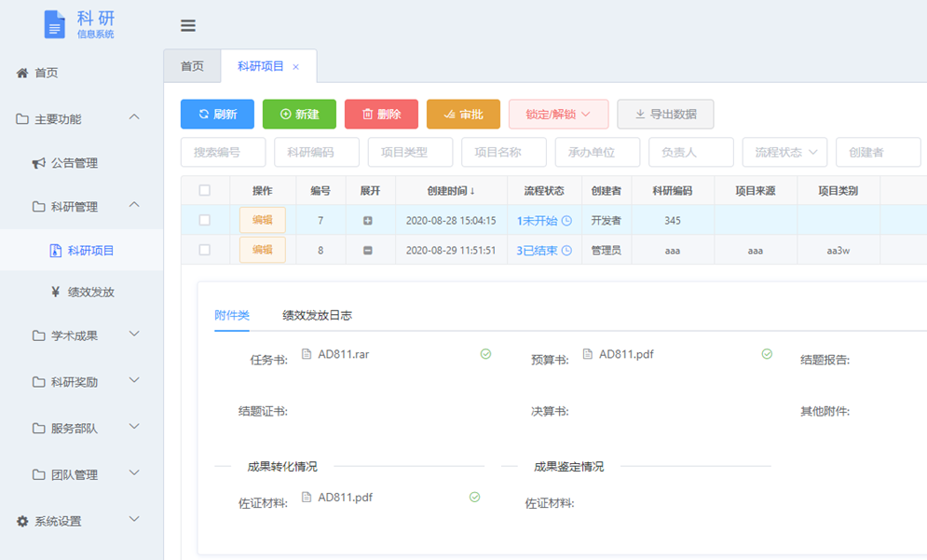Viewport: 927px width, 560px height.
Task: Click the green check beside 预算书 AD811.pdf
Action: coord(767,354)
